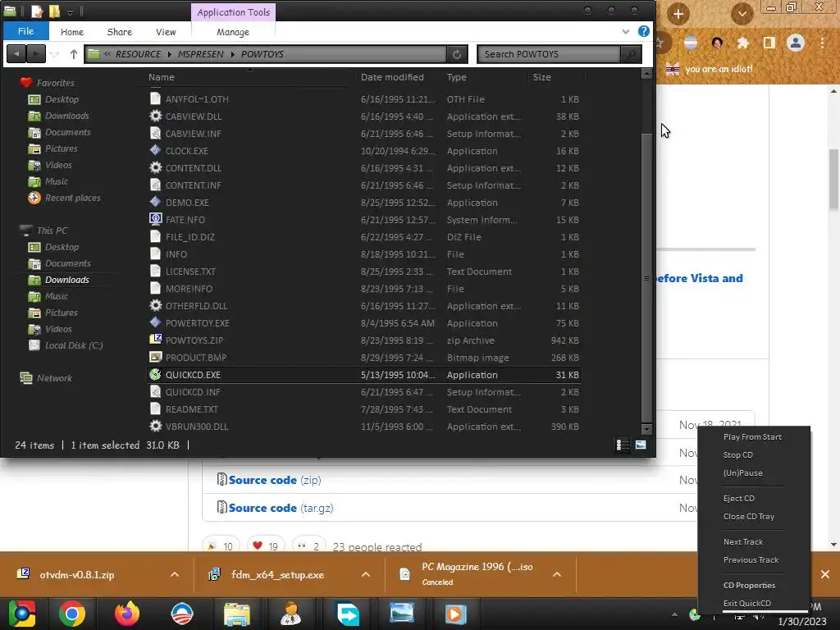The width and height of the screenshot is (840, 630).
Task: Open the Source code (zip) link
Action: coord(275,480)
